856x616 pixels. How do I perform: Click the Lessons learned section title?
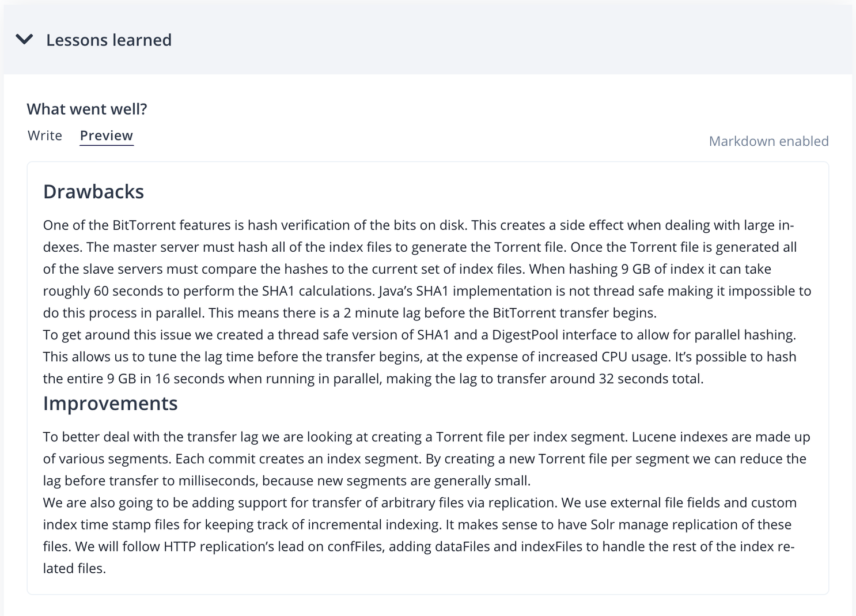coord(109,40)
